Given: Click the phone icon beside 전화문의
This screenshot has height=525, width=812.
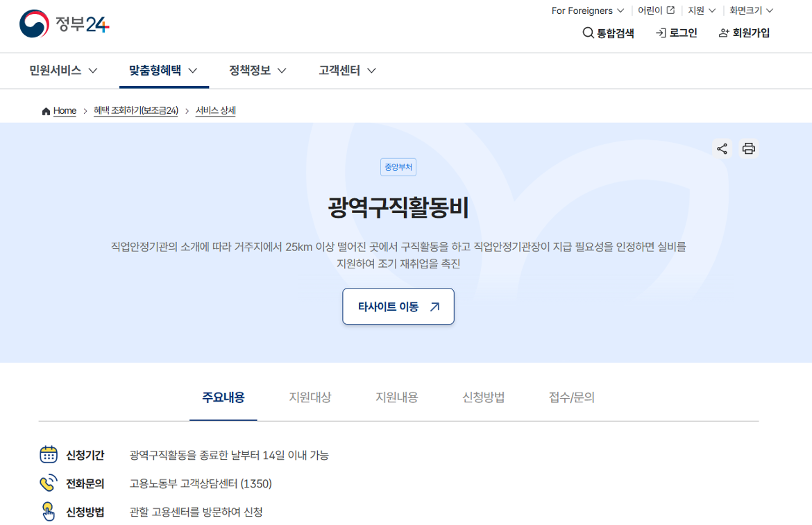Looking at the screenshot, I should pos(48,483).
